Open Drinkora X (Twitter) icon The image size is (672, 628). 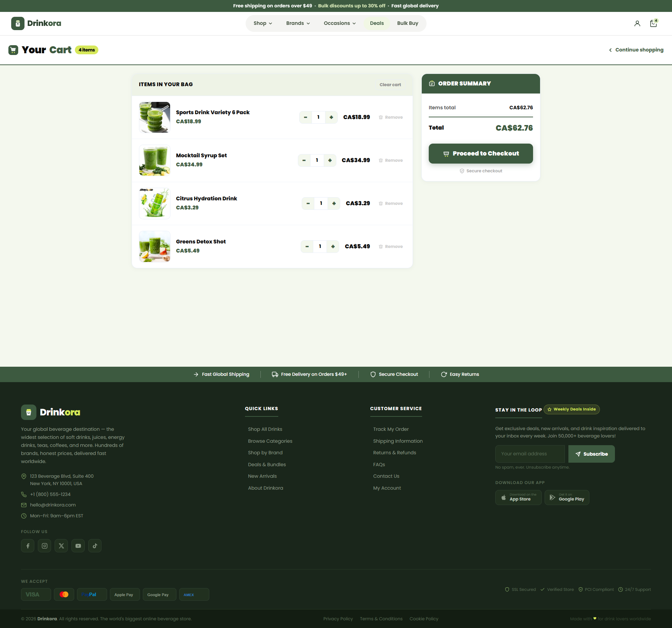[x=61, y=546]
